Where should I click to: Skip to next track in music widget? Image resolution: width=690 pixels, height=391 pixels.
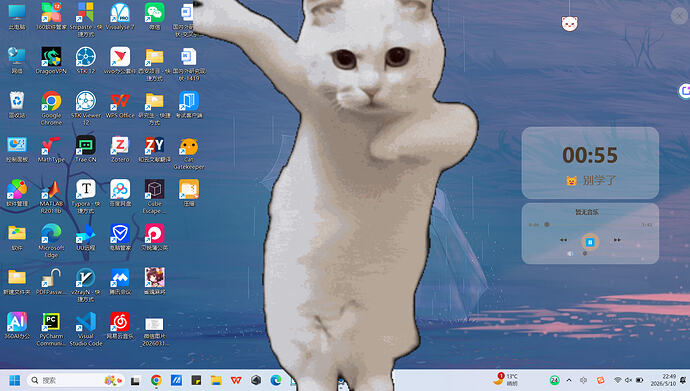[x=617, y=240]
